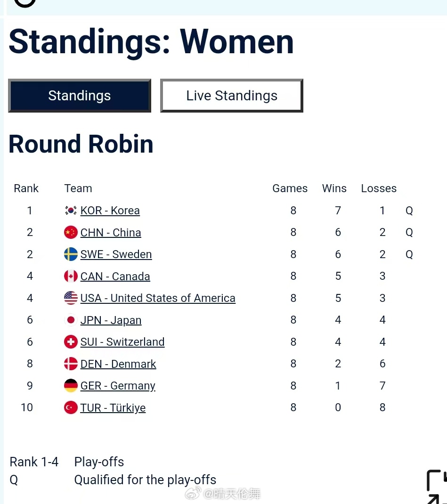Open the CHN - China team link

click(111, 233)
